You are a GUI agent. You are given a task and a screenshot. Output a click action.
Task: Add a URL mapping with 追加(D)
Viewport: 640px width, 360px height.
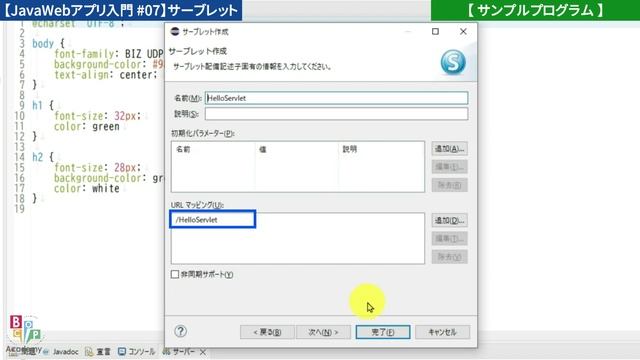[449, 220]
